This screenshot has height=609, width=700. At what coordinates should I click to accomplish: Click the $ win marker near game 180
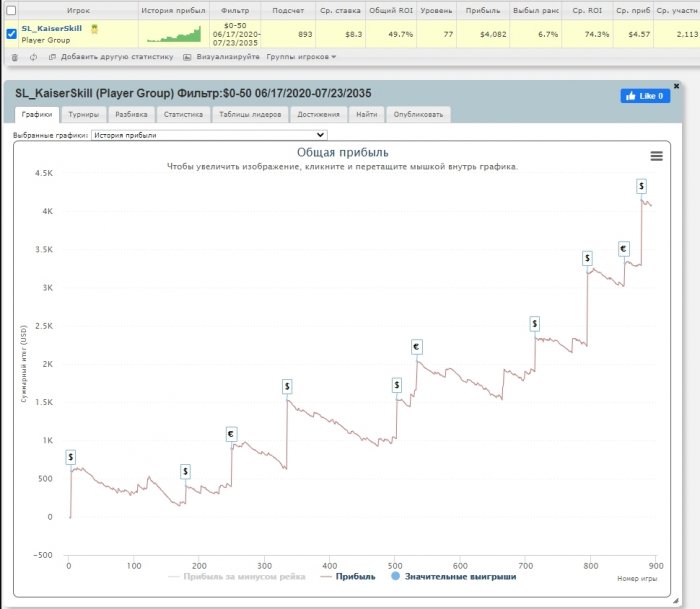185,471
